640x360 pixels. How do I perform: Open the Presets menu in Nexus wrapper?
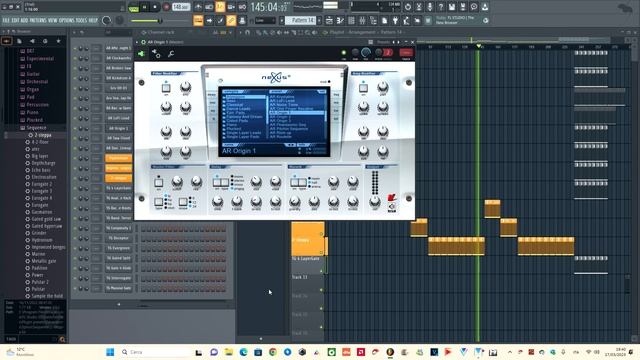click(383, 42)
